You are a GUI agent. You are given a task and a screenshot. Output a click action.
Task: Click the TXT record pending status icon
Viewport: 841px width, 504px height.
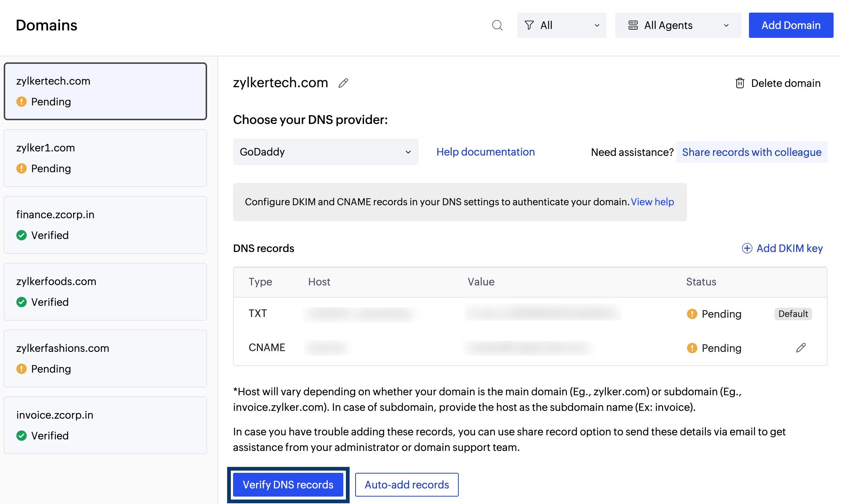point(692,314)
